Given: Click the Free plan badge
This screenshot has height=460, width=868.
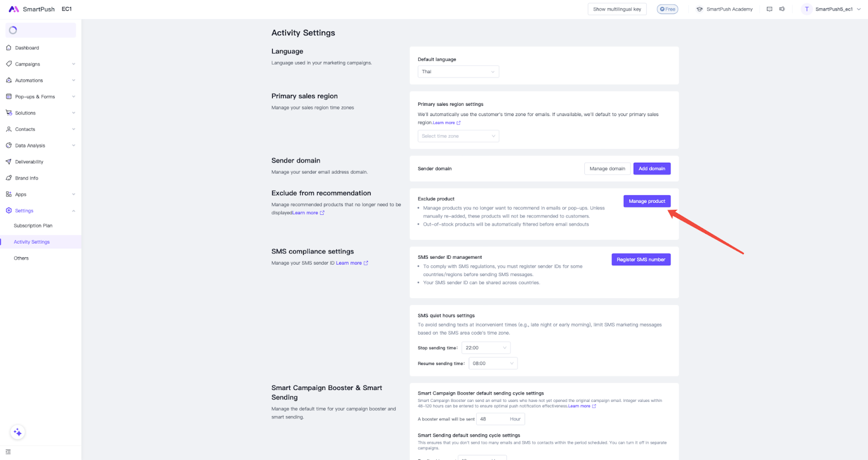Looking at the screenshot, I should point(667,9).
